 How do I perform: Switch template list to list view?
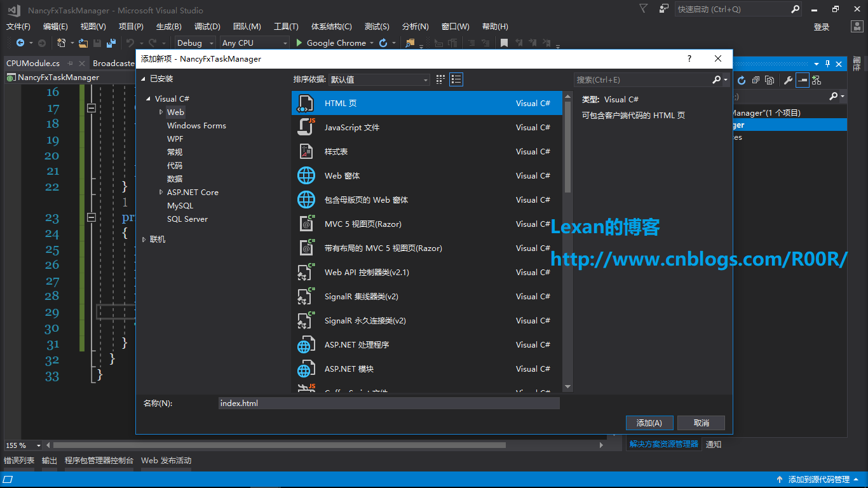click(456, 79)
